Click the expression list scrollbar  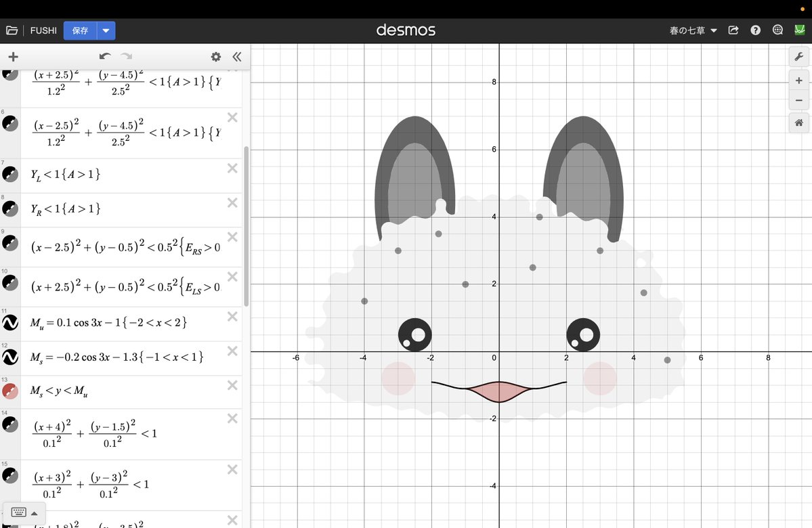(x=246, y=226)
